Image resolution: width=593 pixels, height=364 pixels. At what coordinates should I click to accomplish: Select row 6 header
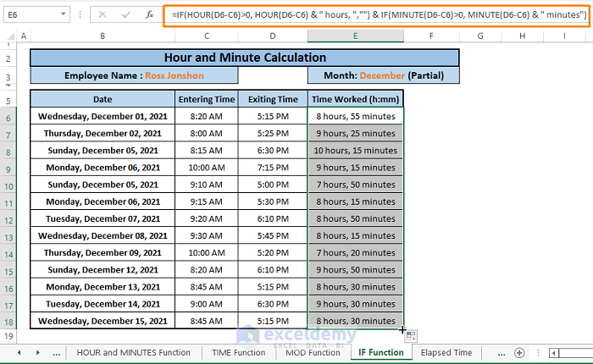point(8,118)
